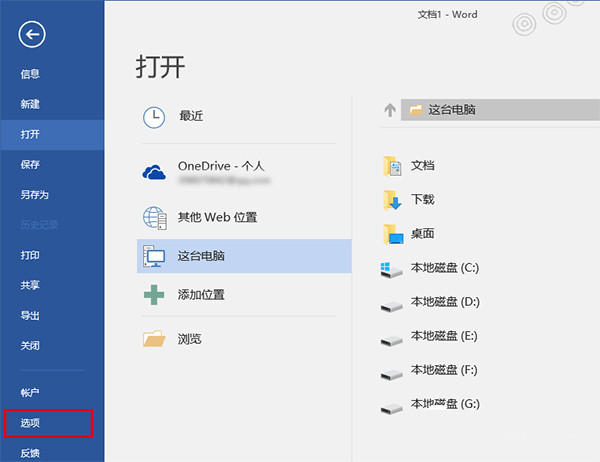Image resolution: width=600 pixels, height=462 pixels.
Task: Choose 另存为 from the sidebar
Action: click(34, 195)
